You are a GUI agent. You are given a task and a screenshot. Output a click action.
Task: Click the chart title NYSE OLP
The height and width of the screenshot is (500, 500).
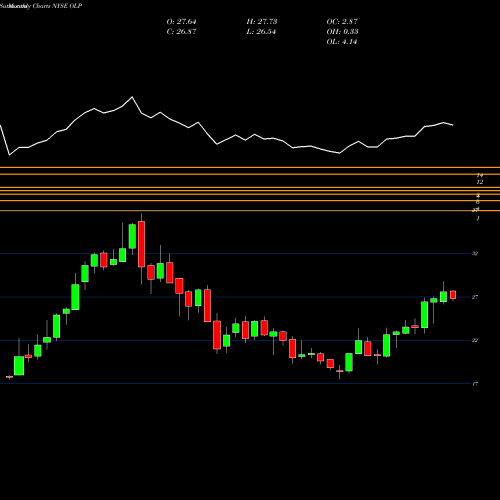pos(67,6)
